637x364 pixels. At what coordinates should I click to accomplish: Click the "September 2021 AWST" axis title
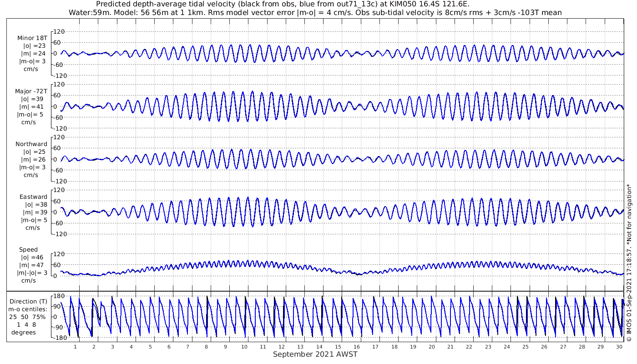pyautogui.click(x=315, y=354)
